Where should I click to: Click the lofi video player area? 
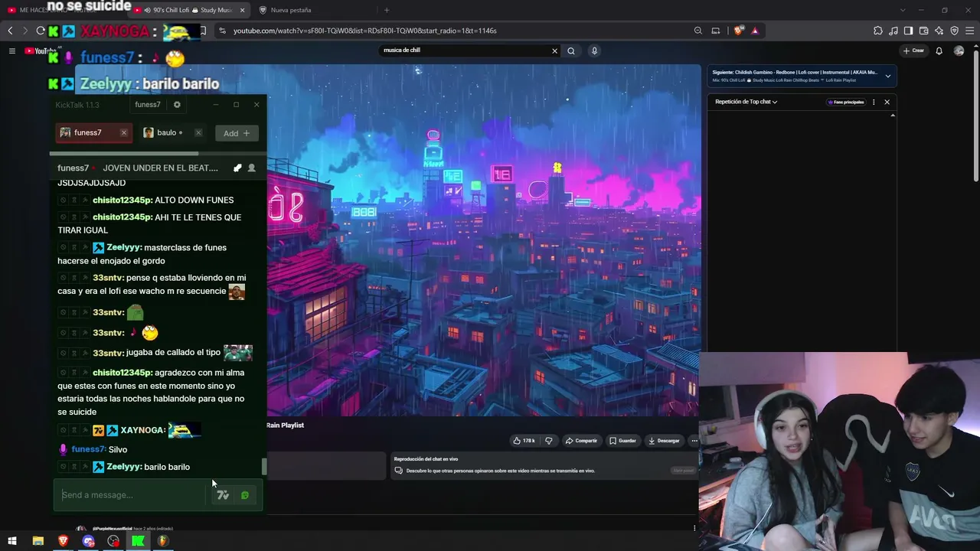tap(483, 240)
